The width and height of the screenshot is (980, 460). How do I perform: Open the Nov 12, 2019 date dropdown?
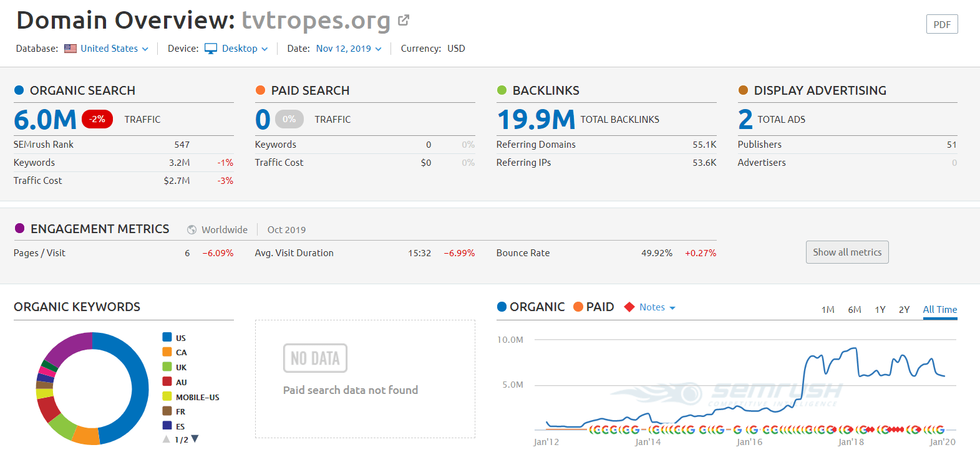(x=349, y=49)
